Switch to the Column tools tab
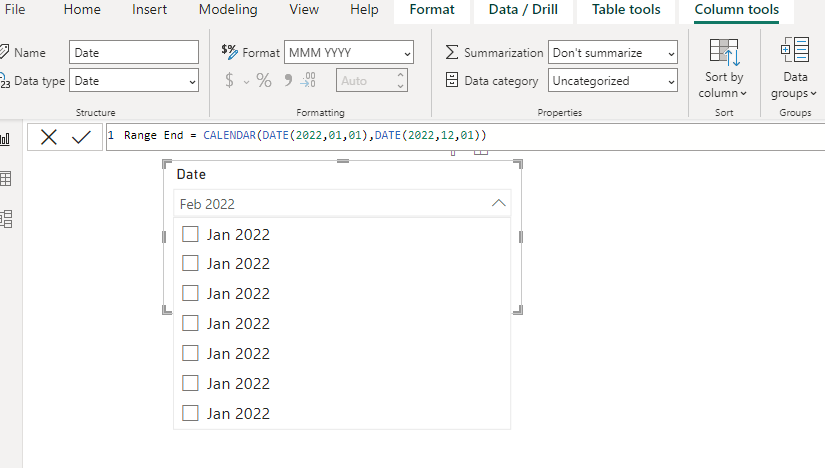This screenshot has height=468, width=825. 737,9
